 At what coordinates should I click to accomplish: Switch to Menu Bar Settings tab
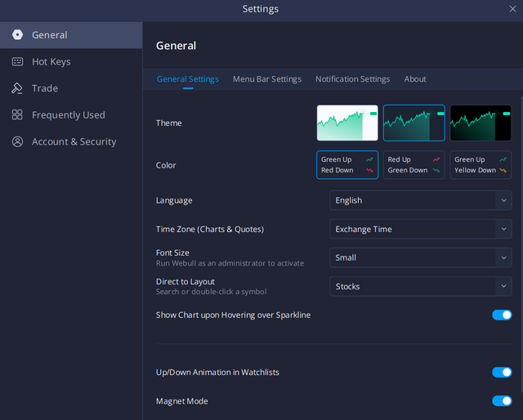[x=267, y=79]
